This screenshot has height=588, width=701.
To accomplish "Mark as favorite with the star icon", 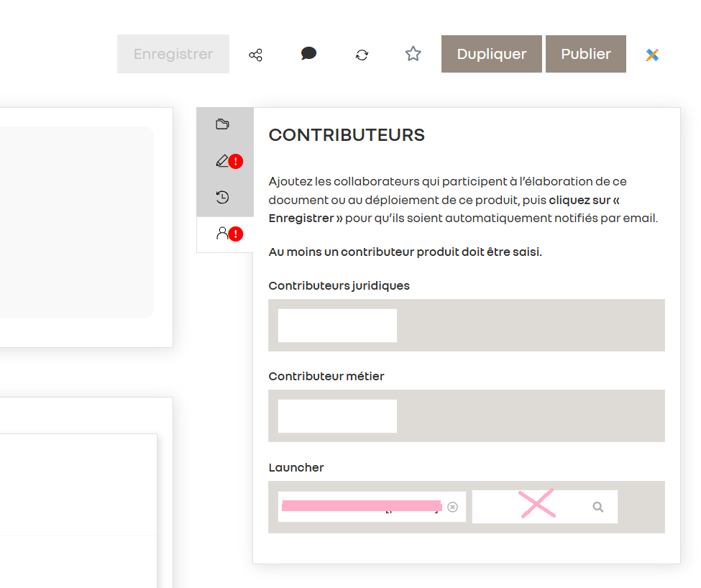I will pos(413,54).
